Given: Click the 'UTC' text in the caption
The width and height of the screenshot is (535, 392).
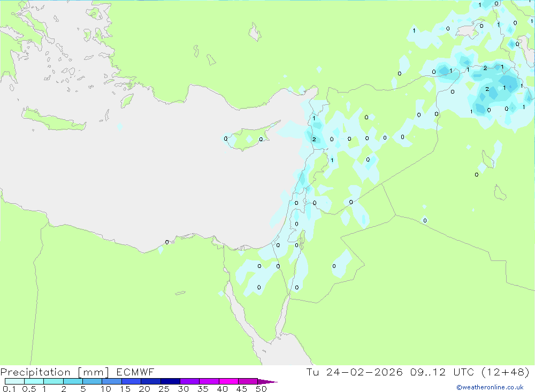Looking at the screenshot, I should tap(464, 372).
